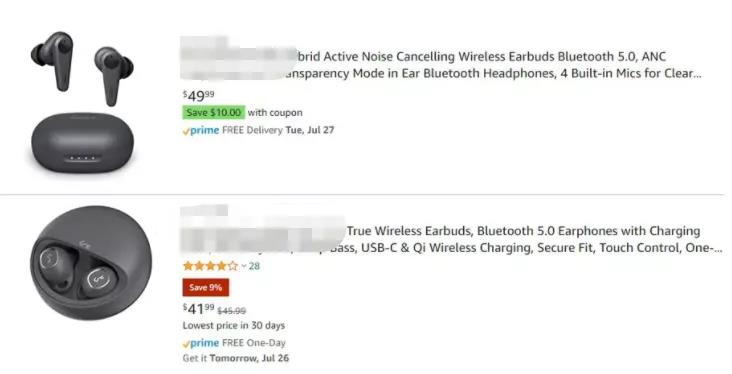Open the 28 customer reviews link
The height and width of the screenshot is (374, 732).
click(254, 266)
